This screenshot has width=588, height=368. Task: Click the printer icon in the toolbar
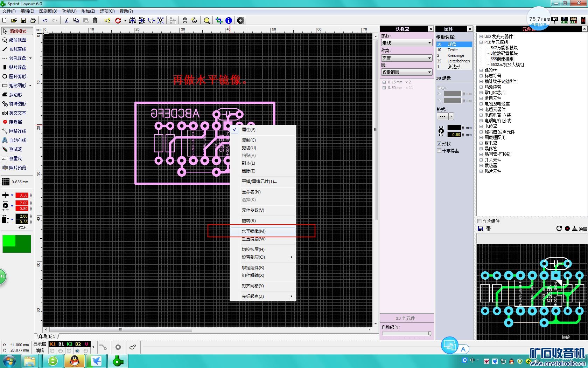point(33,20)
